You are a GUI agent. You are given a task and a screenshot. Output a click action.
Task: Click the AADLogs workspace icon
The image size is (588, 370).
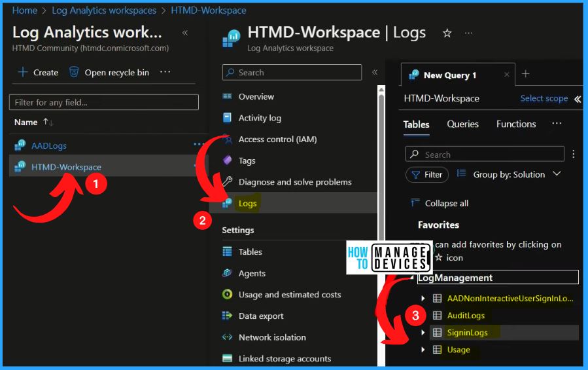coord(20,145)
